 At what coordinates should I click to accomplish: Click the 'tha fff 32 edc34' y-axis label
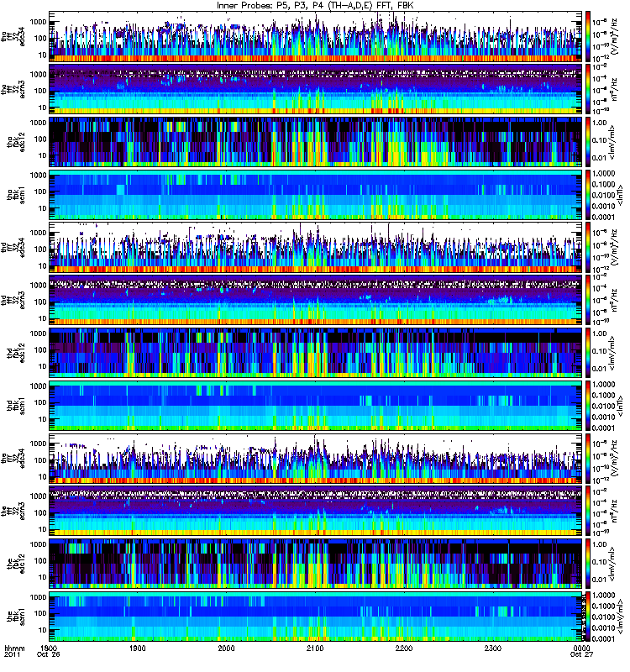[13, 37]
